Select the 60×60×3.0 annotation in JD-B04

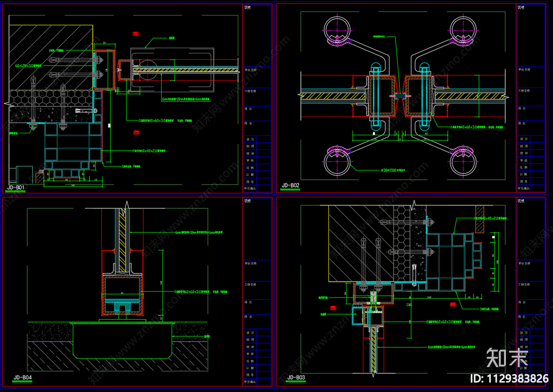click(x=201, y=292)
